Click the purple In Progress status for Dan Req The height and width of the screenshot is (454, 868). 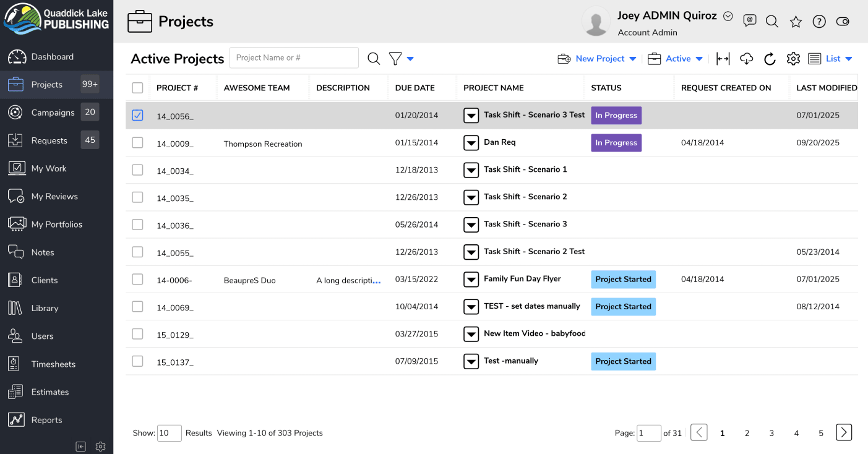click(616, 143)
